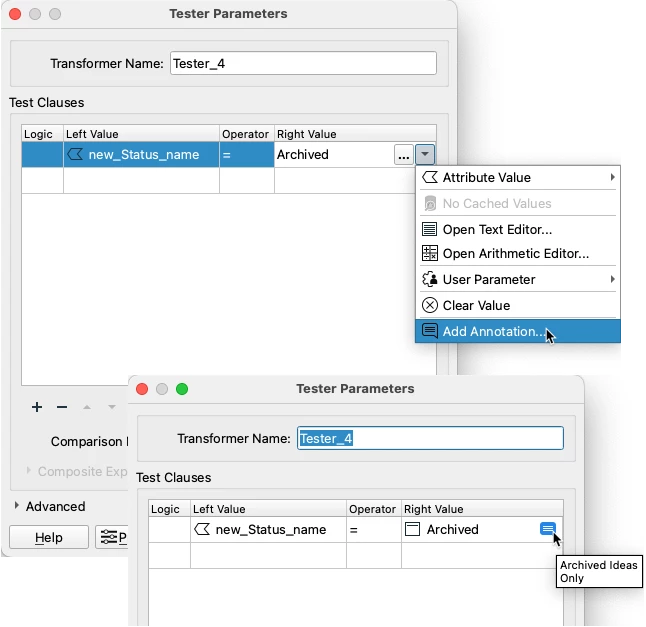The width and height of the screenshot is (646, 627).
Task: Click the plus icon to add clause
Action: [37, 407]
